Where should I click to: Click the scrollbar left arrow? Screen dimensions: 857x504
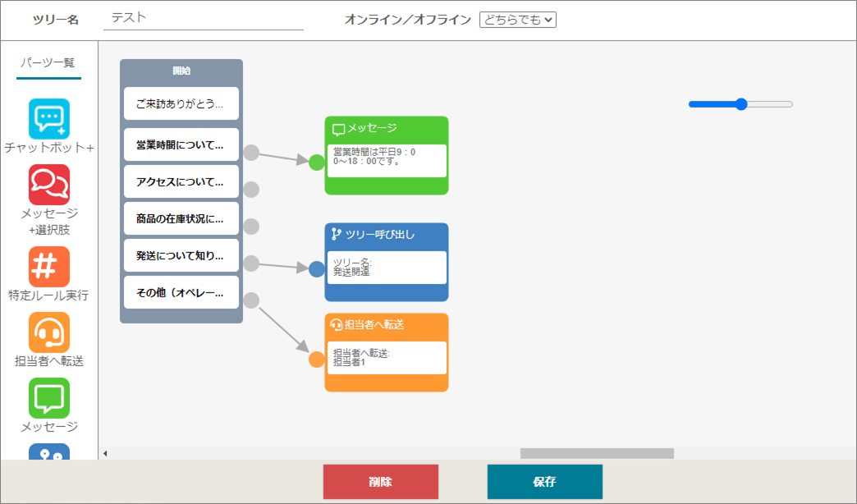(106, 453)
